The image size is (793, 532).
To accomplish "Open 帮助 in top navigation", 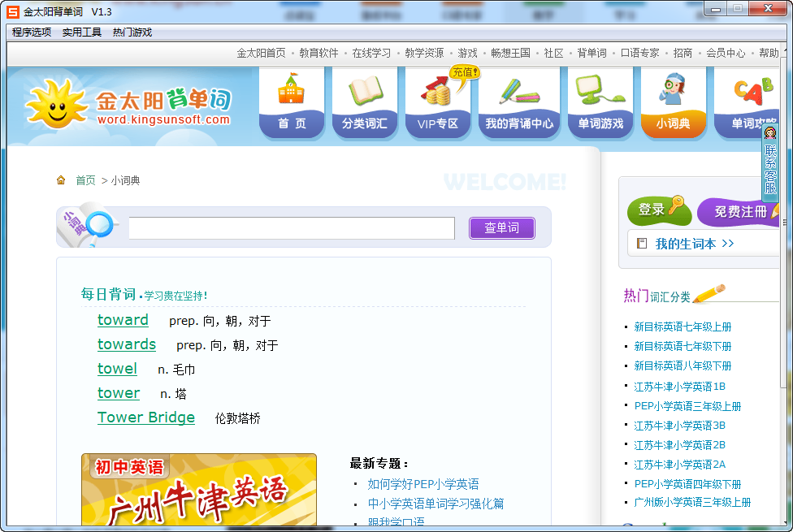I will click(769, 53).
